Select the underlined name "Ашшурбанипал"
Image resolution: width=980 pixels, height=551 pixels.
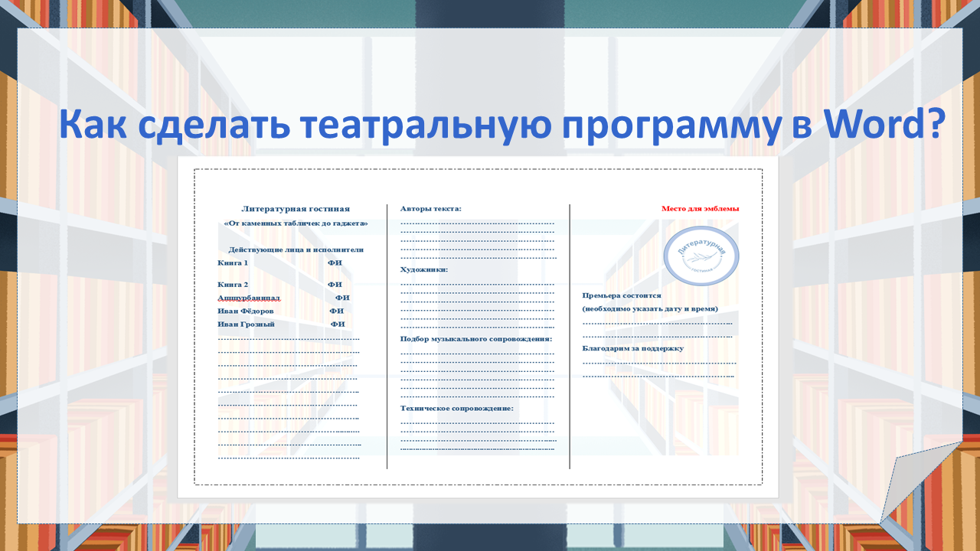[249, 298]
